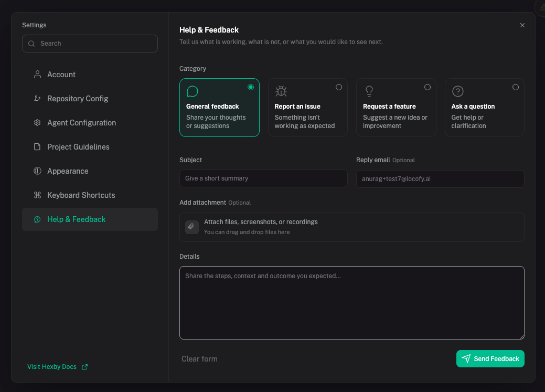Click the paperclip attachment icon

[x=191, y=227]
